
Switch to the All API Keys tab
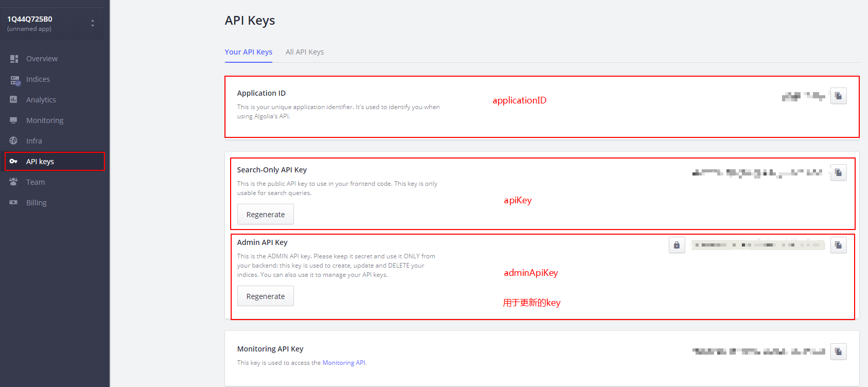pyautogui.click(x=305, y=52)
